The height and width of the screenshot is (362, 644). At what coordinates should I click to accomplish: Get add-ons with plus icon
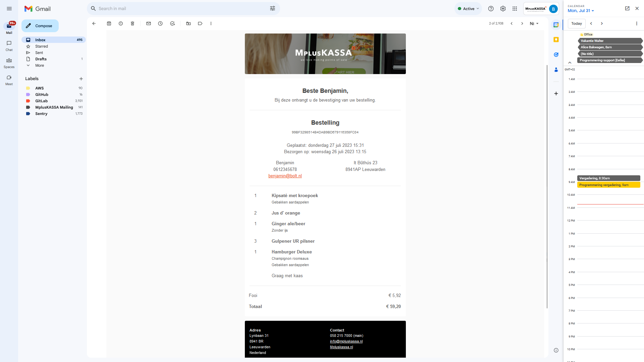556,94
